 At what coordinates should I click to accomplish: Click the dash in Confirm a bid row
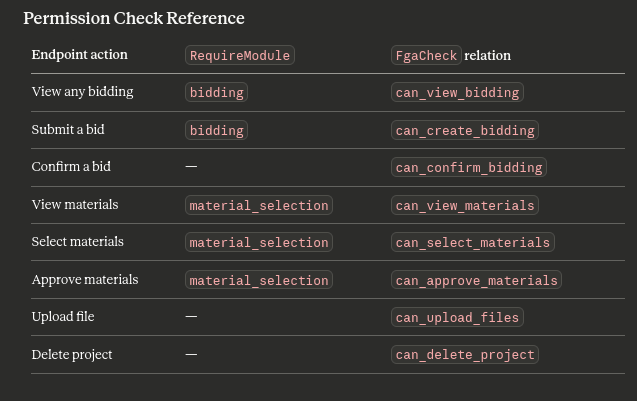point(191,166)
